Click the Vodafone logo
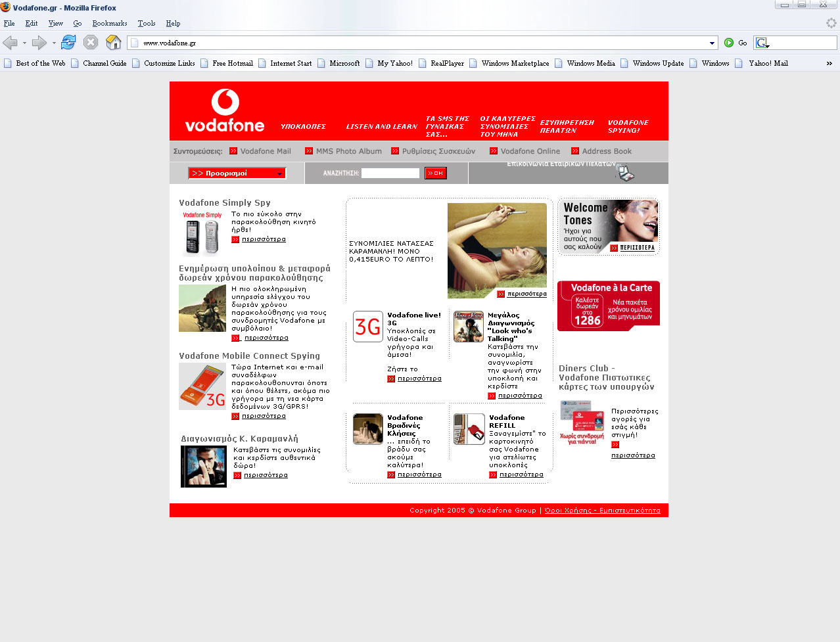Viewport: 840px width, 642px height. pos(225,110)
